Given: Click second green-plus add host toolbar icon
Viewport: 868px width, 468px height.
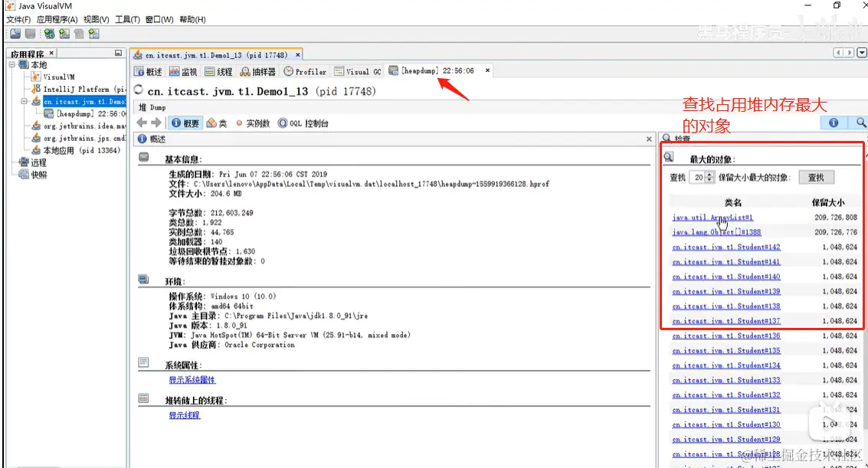Looking at the screenshot, I should (64, 34).
